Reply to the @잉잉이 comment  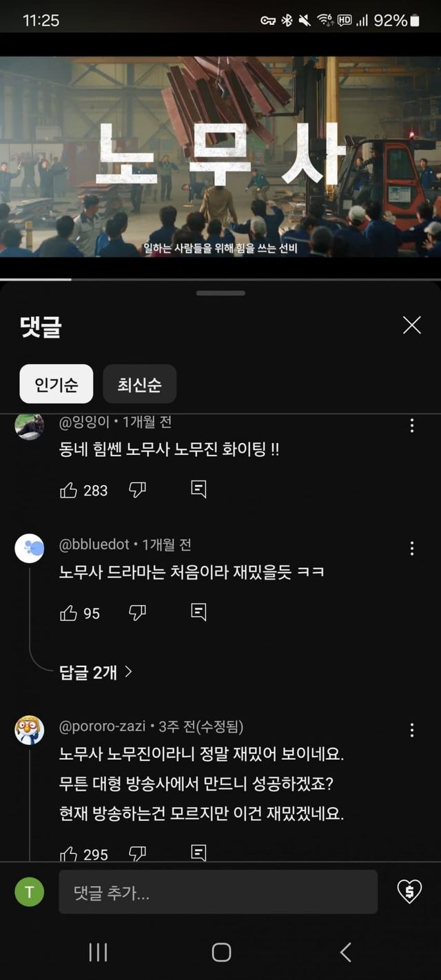click(198, 490)
